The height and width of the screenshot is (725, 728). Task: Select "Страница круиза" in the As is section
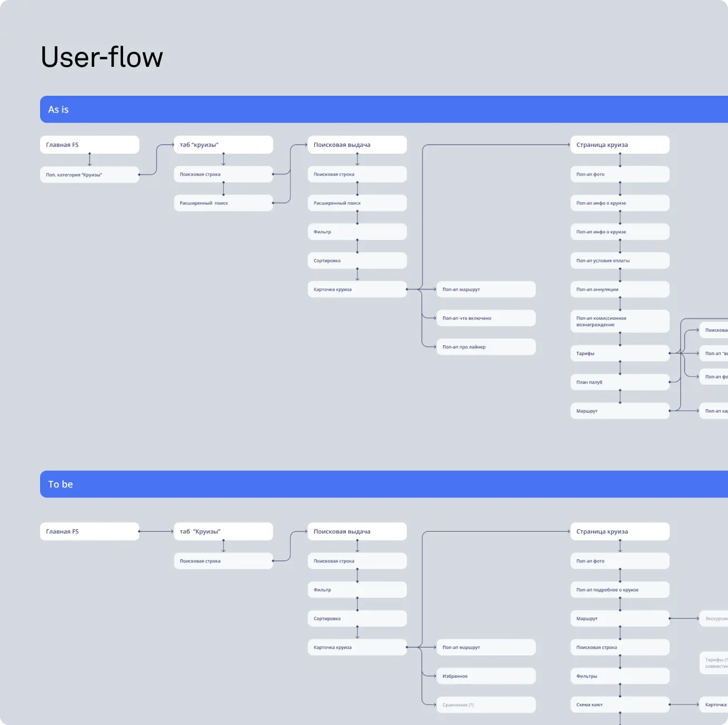point(619,145)
